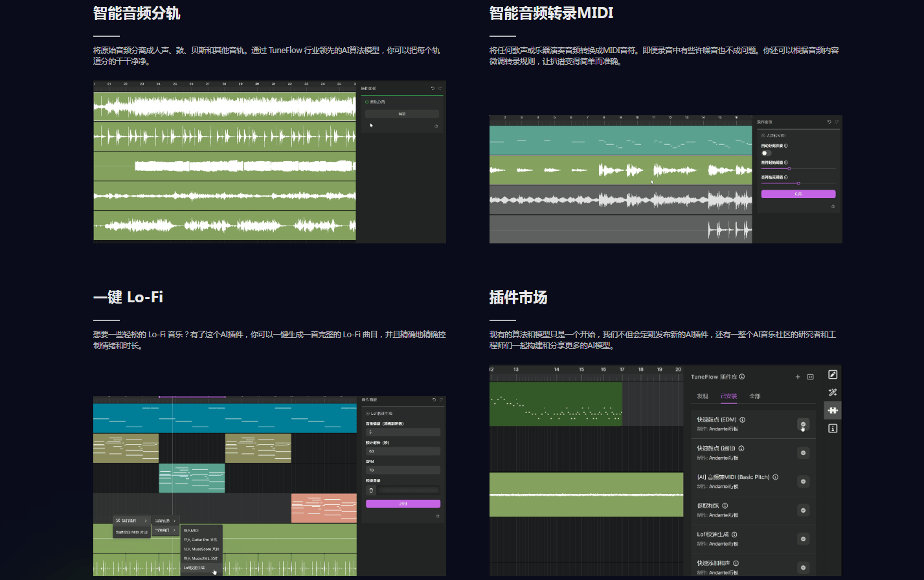
Task: Open the plugins puzzle-piece icon in right sidebar
Action: click(833, 410)
